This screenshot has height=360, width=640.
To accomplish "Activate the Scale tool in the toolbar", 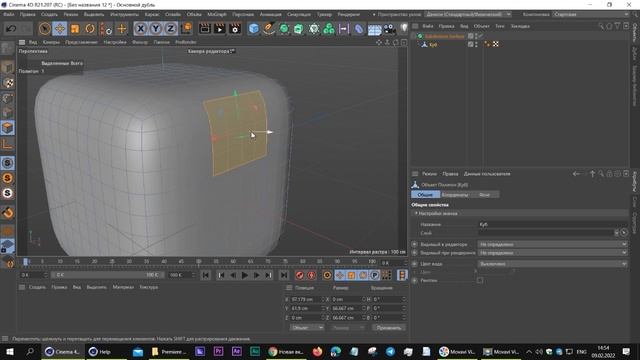I will [x=75, y=29].
